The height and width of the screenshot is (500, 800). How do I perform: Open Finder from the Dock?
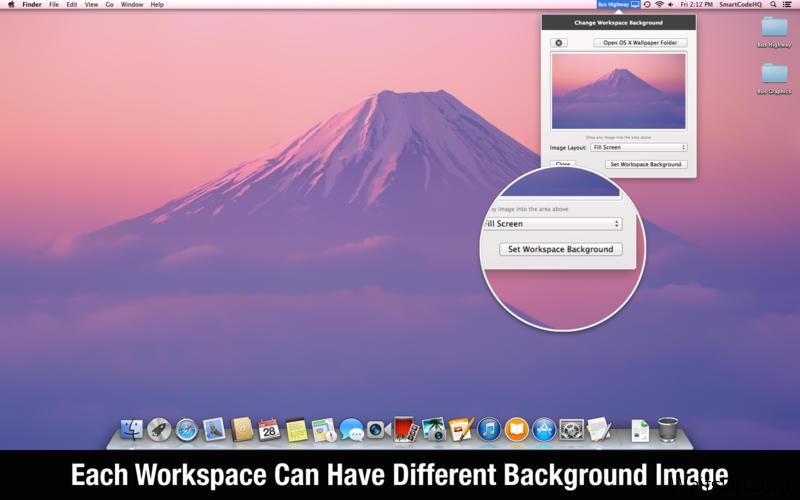(x=132, y=430)
